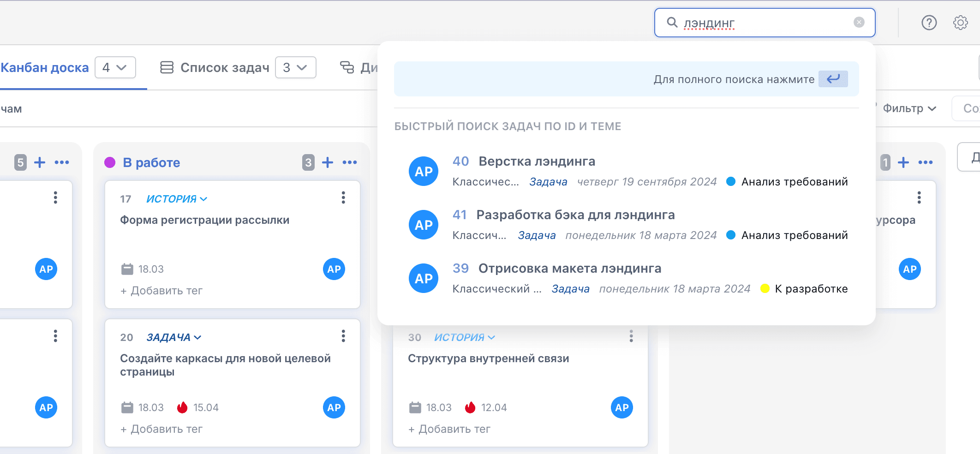Image resolution: width=980 pixels, height=454 pixels.
Task: Open three-dot menu on task 17 card
Action: pyautogui.click(x=343, y=197)
